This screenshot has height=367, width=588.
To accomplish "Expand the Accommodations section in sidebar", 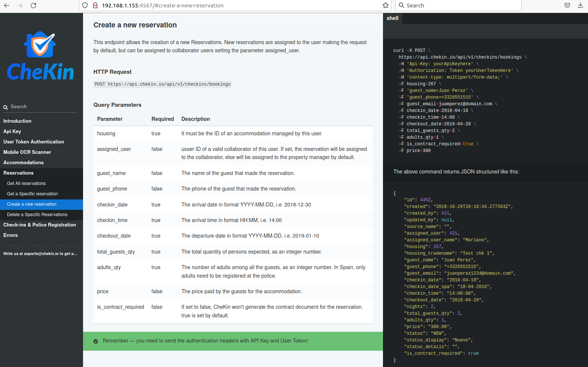I will tap(23, 162).
